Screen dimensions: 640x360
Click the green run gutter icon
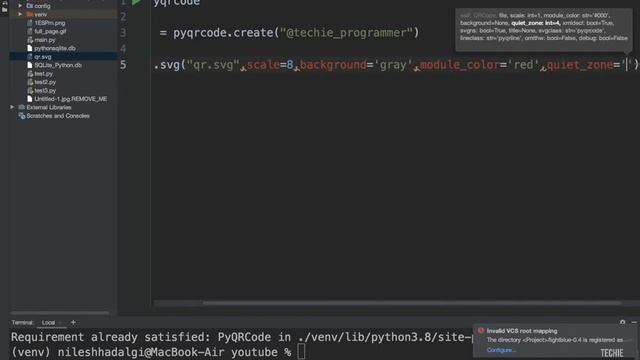pos(136,2)
